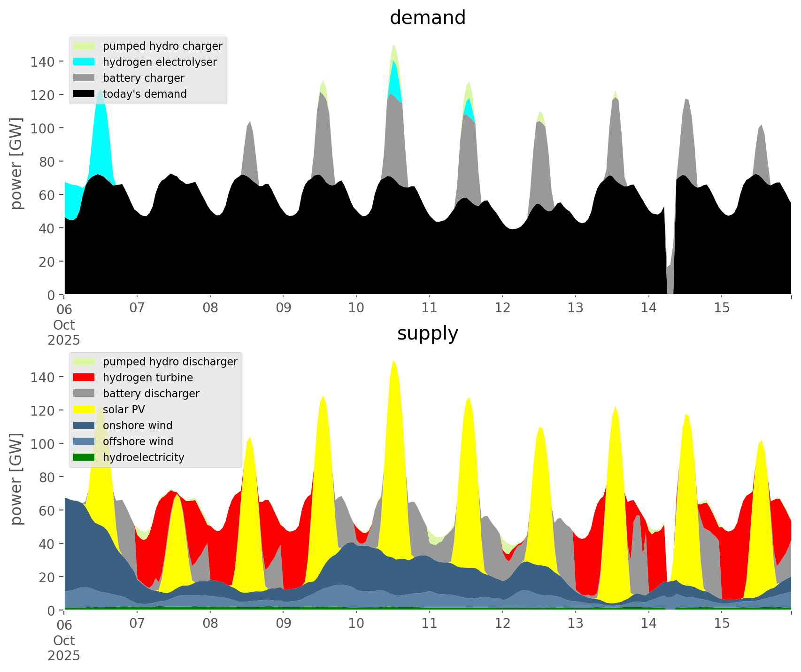
Task: Click the 'supply' chart title
Action: (x=427, y=333)
